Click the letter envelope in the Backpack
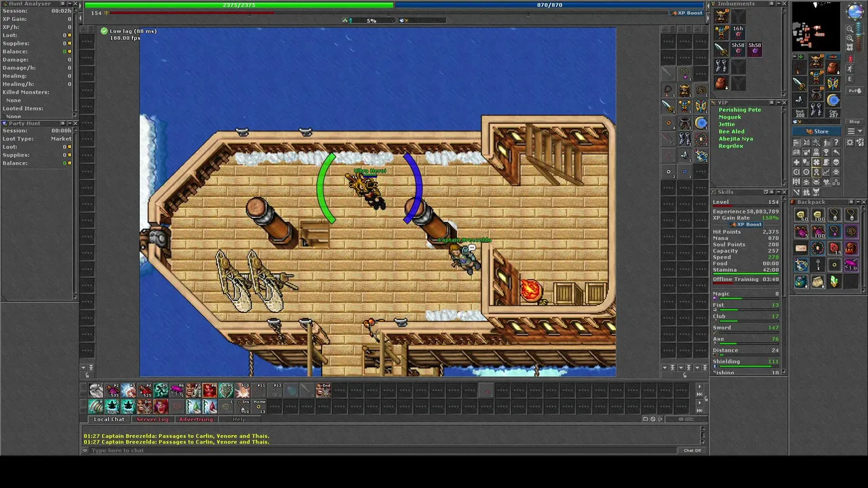 [801, 248]
